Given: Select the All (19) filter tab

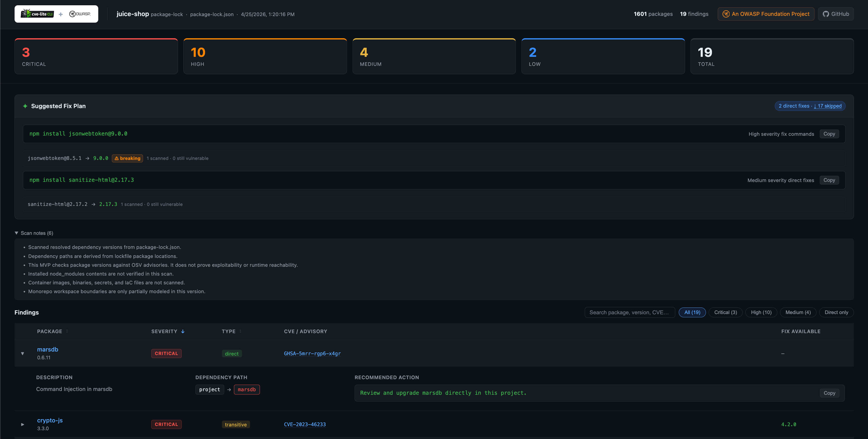Looking at the screenshot, I should [x=692, y=312].
